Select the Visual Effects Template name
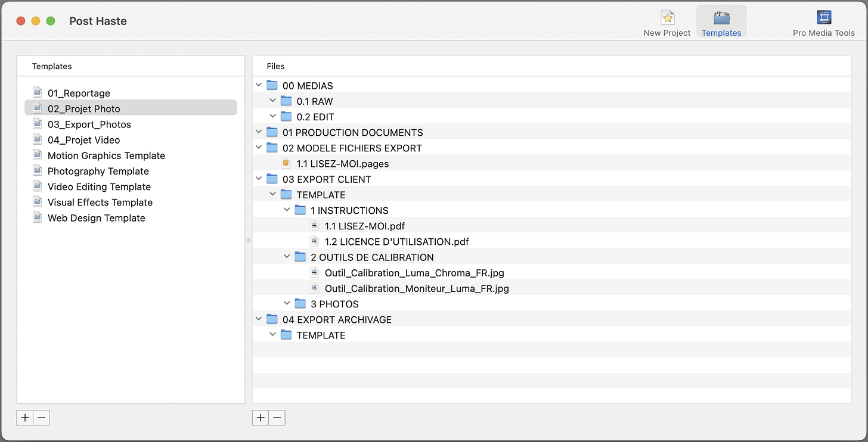 pos(100,202)
